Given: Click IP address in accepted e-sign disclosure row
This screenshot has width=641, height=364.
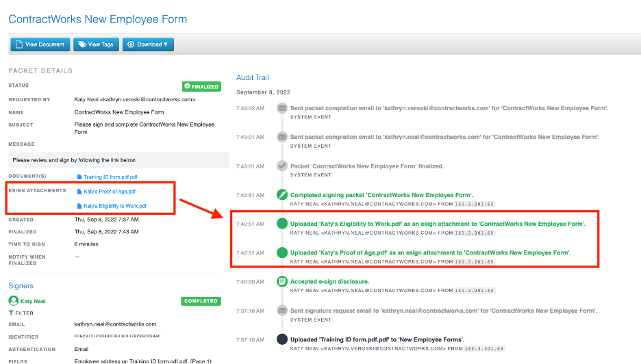Looking at the screenshot, I should point(475,291).
